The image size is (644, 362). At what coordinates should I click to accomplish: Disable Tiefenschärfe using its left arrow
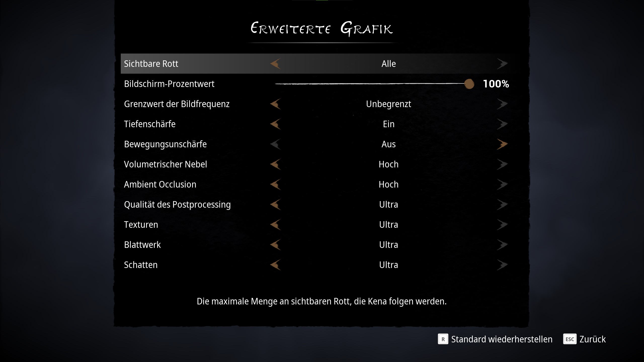pos(275,124)
